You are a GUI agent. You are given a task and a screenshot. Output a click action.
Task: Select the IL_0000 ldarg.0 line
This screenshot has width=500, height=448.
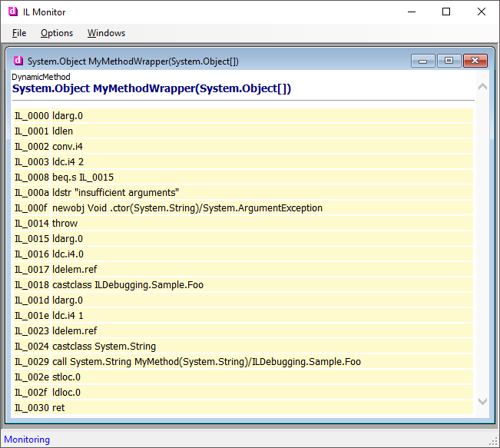pyautogui.click(x=243, y=115)
